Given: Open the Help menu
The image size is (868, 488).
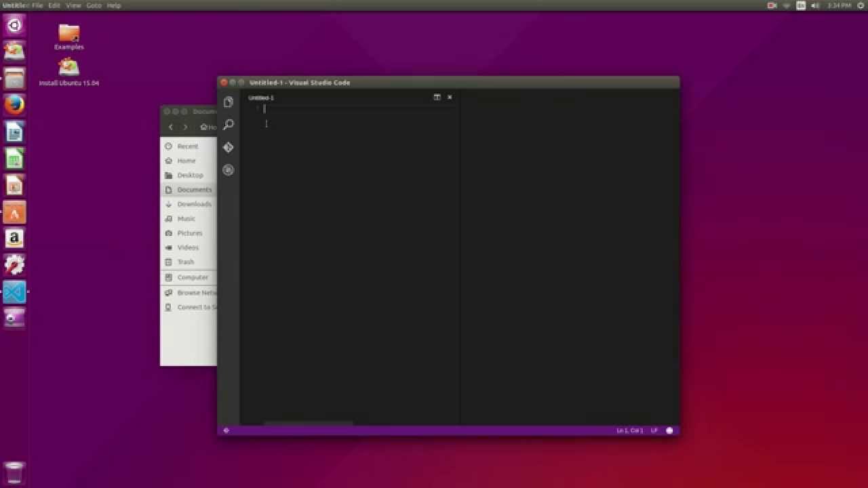Looking at the screenshot, I should [x=114, y=5].
